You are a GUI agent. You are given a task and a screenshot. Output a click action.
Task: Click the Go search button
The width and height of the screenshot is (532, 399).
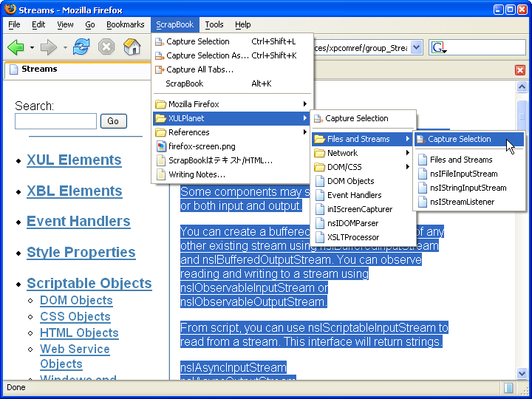coord(113,121)
